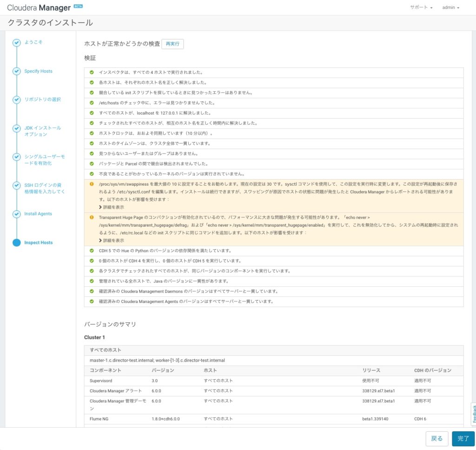Click the BETA badge next to Cloudera Manager
476x450 pixels.
78,6
